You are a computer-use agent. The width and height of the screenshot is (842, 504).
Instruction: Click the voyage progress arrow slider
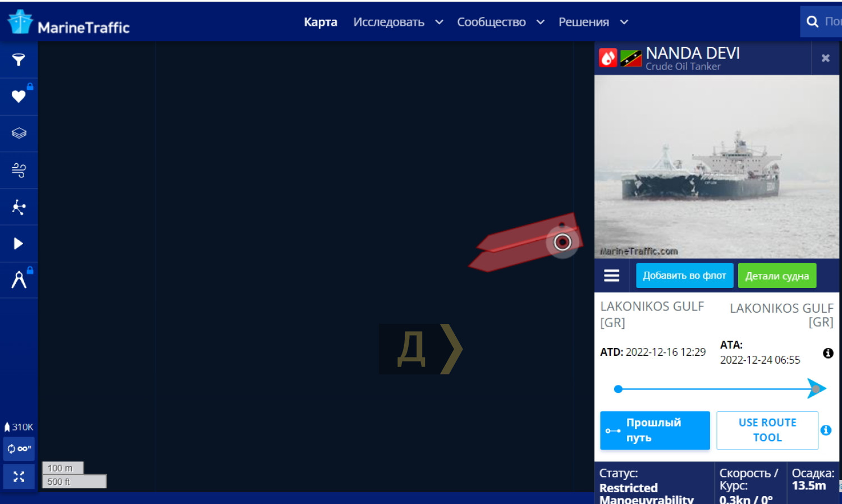pos(816,388)
